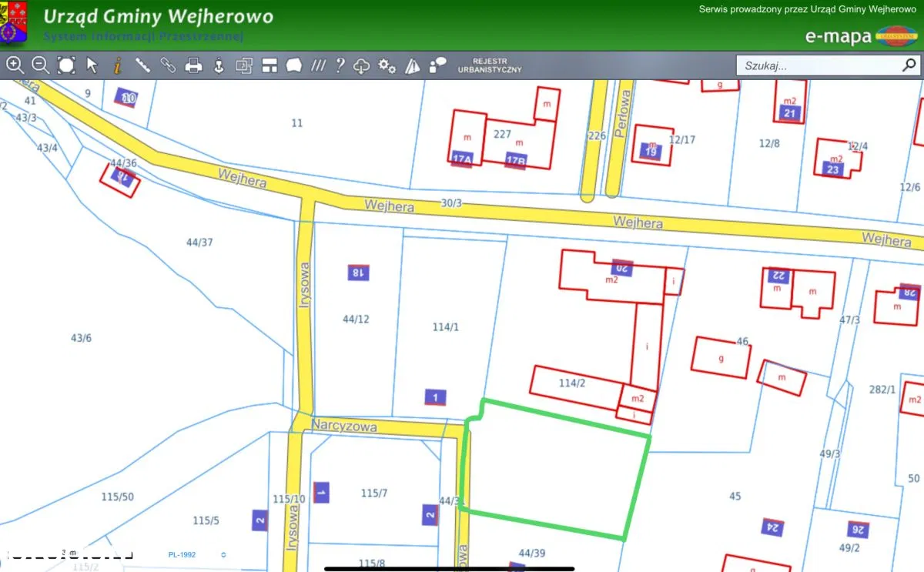
Task: Open settings with the gears icon
Action: 387,66
